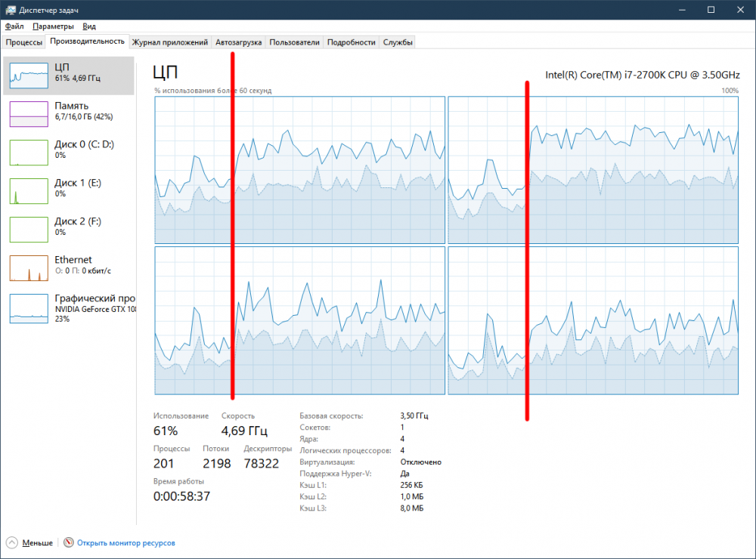Image resolution: width=756 pixels, height=559 pixels.
Task: Click the Базовая скорость 3,50 ГГц value
Action: [x=414, y=415]
